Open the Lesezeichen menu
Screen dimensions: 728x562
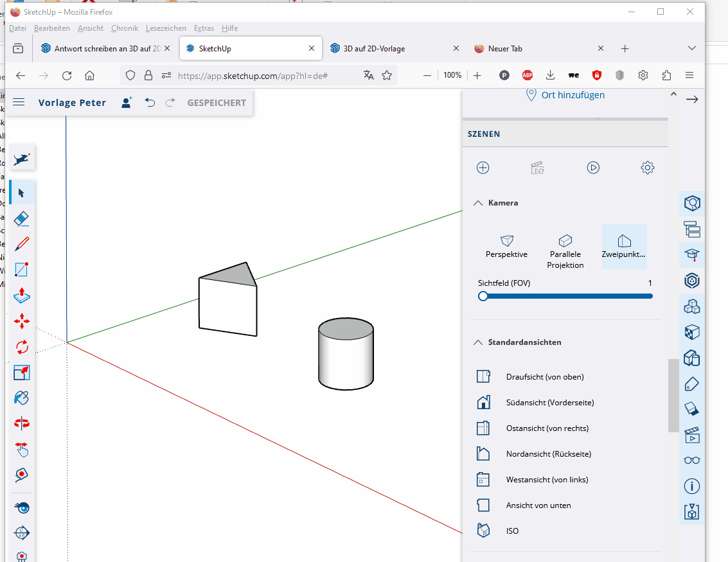click(x=166, y=28)
